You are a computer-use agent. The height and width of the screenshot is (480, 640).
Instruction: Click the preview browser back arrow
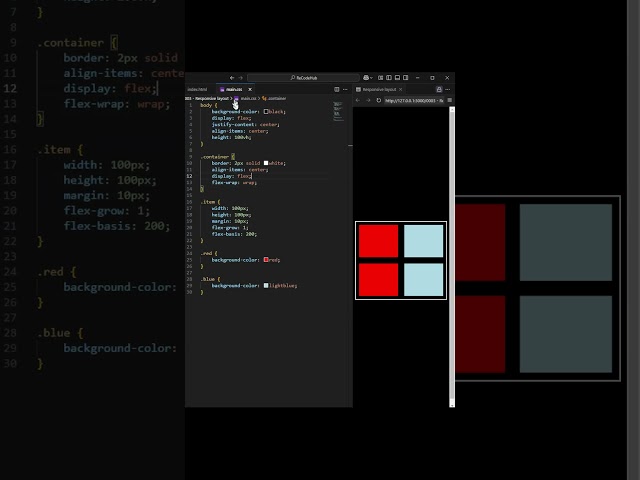click(x=358, y=100)
